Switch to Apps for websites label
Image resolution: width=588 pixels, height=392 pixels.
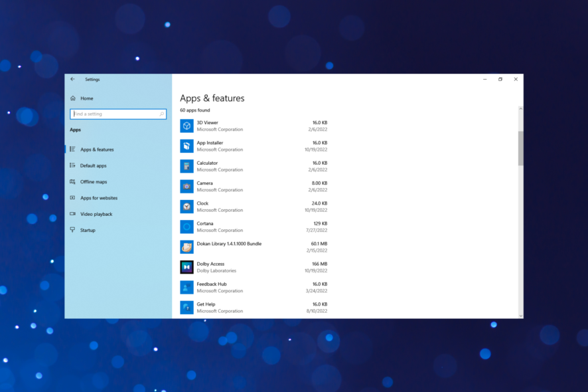pos(99,198)
